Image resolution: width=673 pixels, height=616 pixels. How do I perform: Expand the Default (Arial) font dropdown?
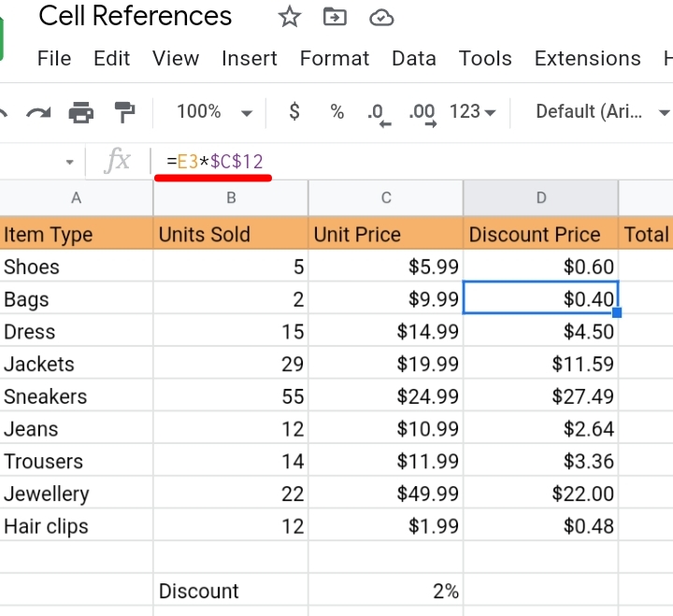tap(602, 112)
